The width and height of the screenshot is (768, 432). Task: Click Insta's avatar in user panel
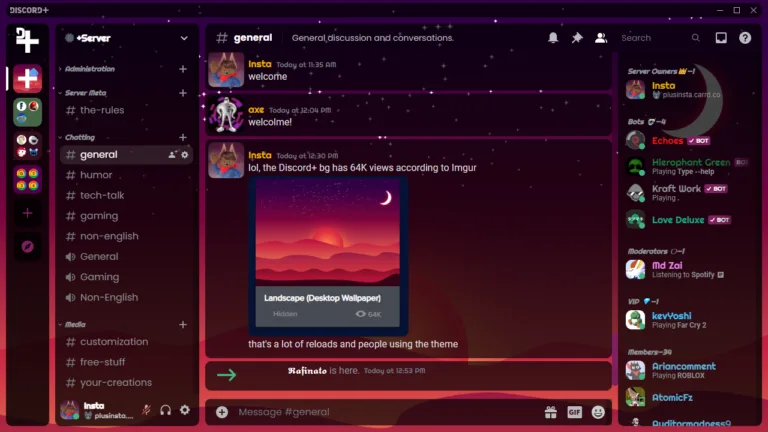click(x=70, y=409)
